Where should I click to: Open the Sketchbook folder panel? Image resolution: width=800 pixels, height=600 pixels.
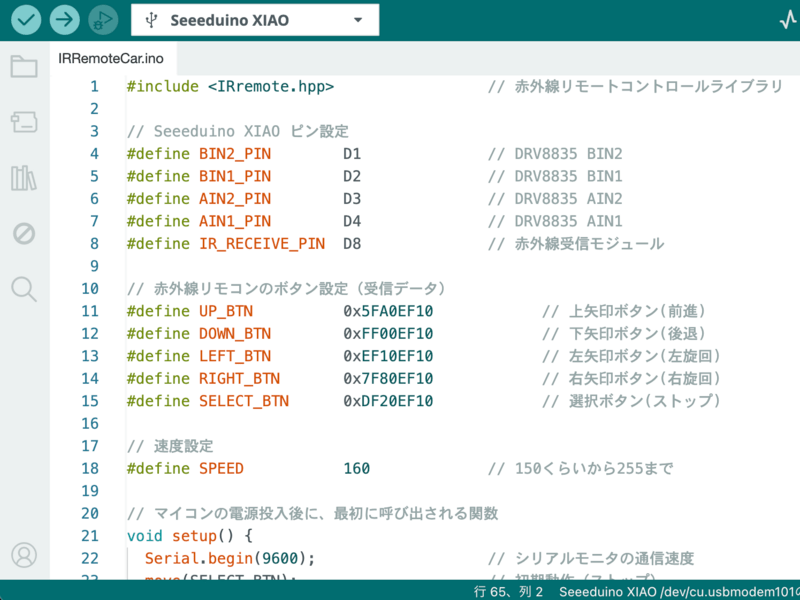coord(24,67)
